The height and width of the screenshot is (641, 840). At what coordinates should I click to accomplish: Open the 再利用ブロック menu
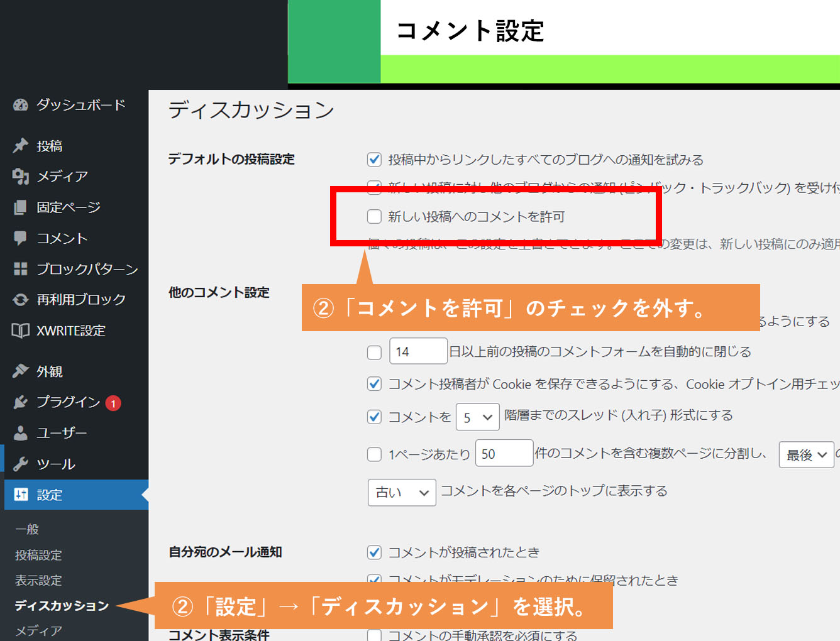pos(81,300)
